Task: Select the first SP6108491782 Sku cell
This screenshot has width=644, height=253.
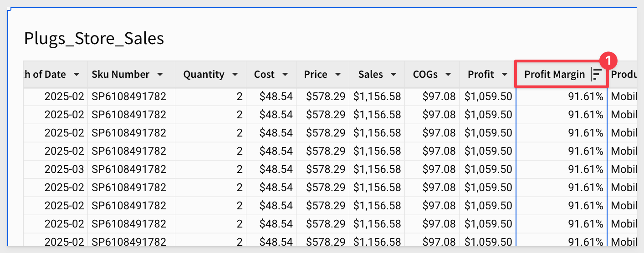Action: pyautogui.click(x=129, y=96)
